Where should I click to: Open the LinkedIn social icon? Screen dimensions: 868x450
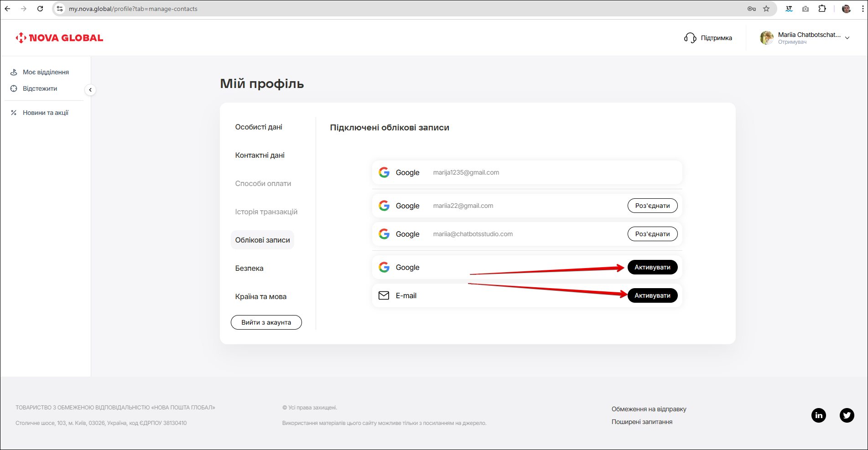819,415
